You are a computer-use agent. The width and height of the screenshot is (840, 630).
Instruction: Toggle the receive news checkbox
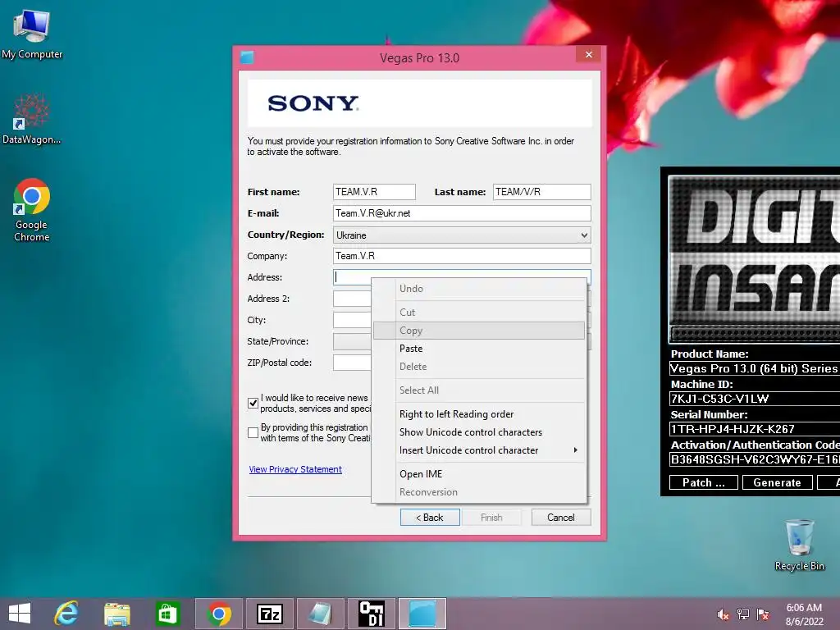(253, 403)
